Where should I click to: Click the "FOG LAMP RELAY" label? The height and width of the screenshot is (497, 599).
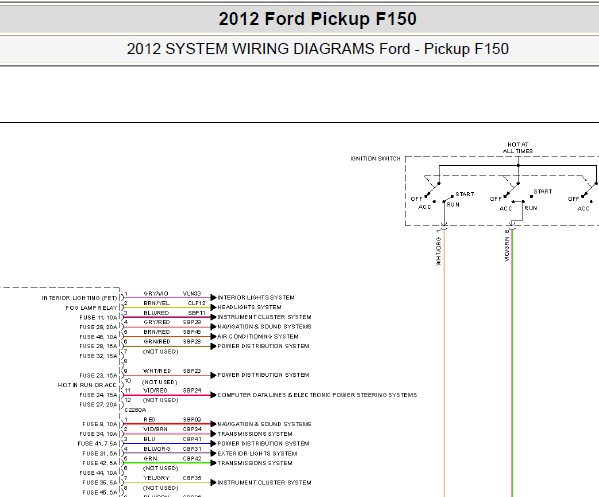coord(91,308)
